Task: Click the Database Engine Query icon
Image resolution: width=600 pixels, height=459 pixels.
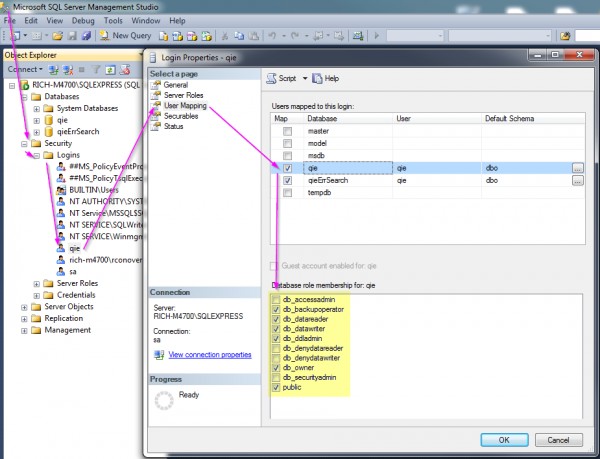Action: pos(164,36)
